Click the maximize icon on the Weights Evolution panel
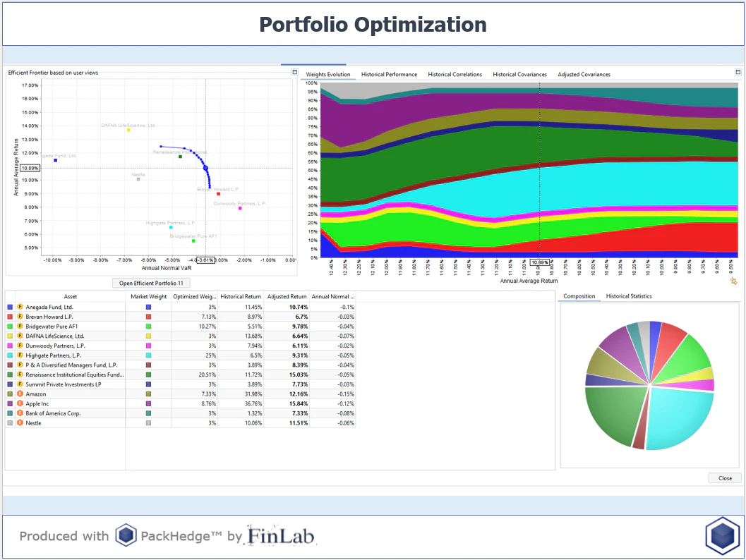The height and width of the screenshot is (560, 746). click(738, 71)
